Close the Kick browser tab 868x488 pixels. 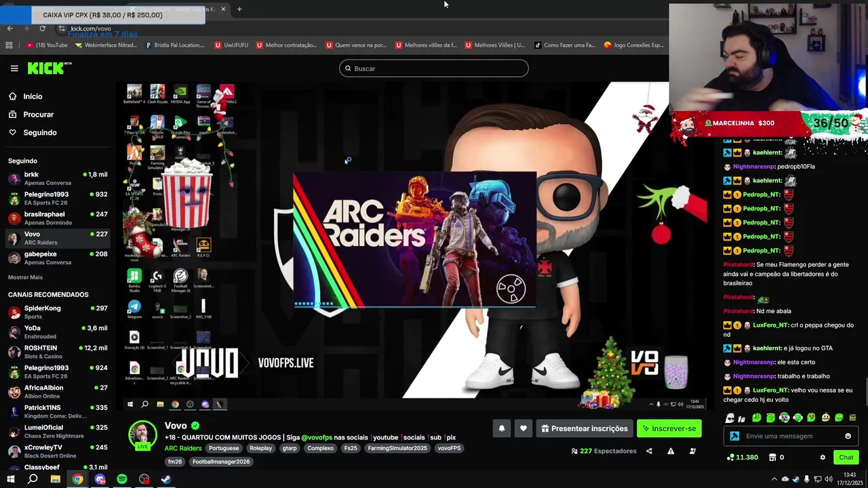[223, 9]
